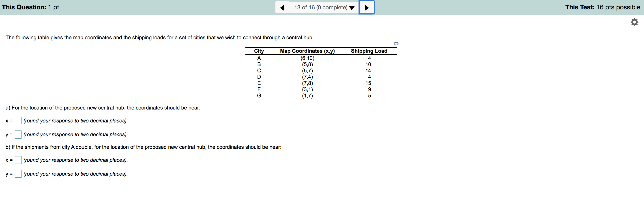Click city letter 'G' in table
The image size is (644, 198).
[259, 95]
